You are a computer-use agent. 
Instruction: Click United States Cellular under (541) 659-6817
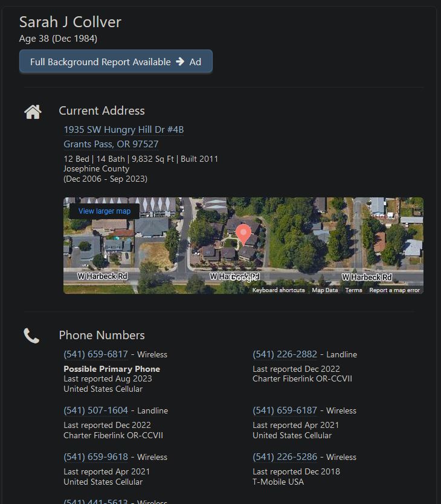click(x=103, y=389)
